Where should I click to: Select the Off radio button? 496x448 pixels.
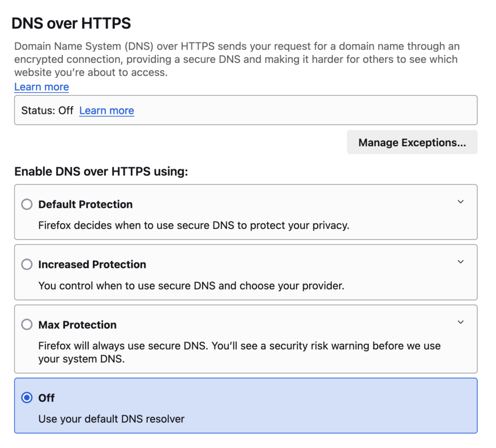point(27,398)
